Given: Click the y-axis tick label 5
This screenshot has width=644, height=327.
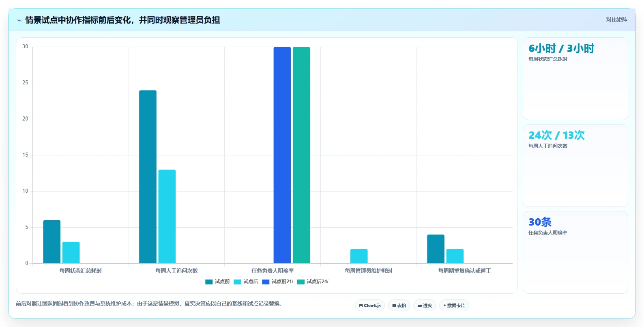Looking at the screenshot, I should (27, 227).
